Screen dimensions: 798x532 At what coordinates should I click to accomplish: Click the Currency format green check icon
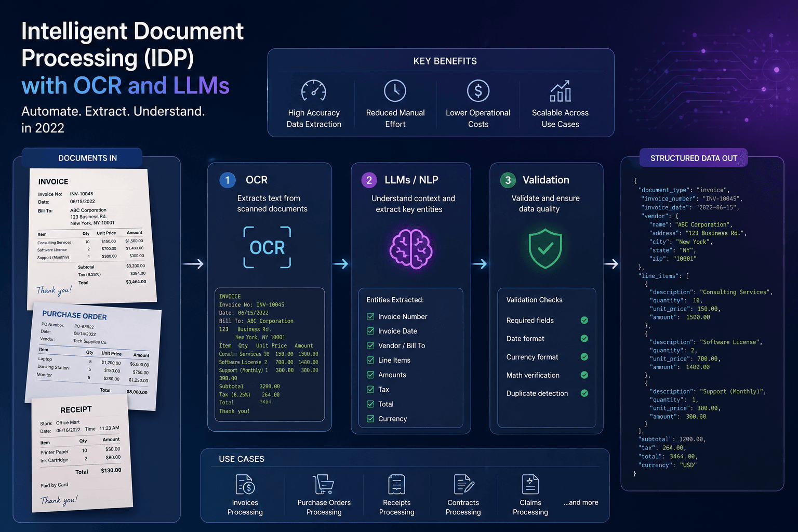(584, 357)
